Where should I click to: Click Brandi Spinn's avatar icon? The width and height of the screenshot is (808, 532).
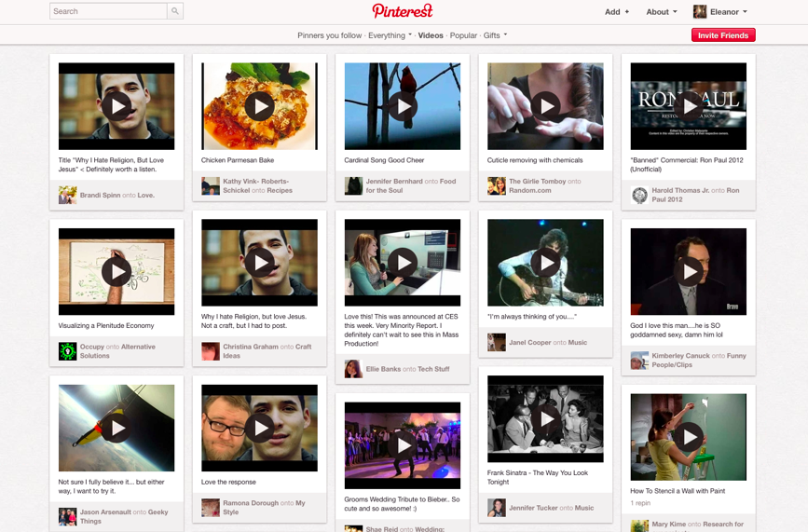(67, 195)
